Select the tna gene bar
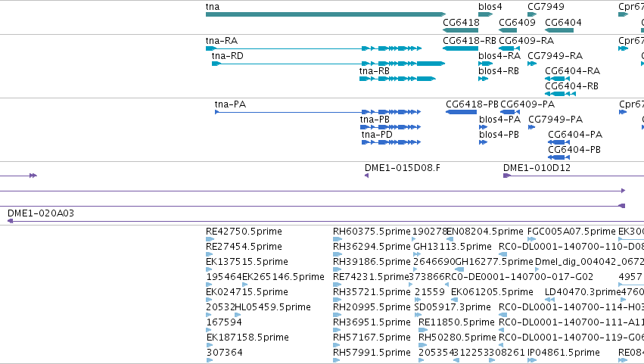Screen dimensions: 644x364 pos(325,14)
